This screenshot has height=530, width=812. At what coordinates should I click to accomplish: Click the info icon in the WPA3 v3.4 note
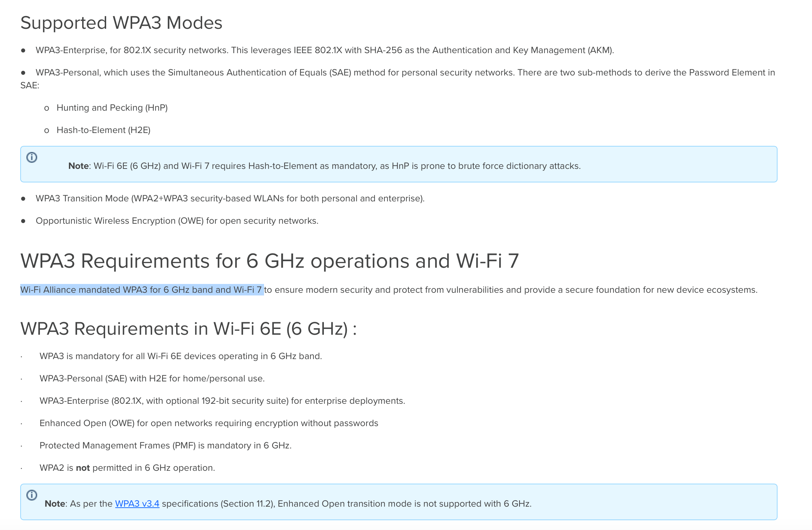[32, 495]
